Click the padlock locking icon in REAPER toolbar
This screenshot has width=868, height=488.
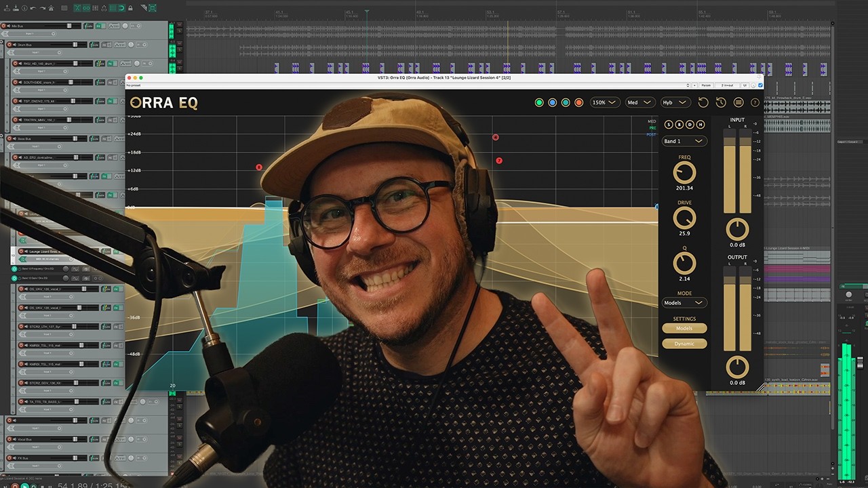[x=130, y=8]
